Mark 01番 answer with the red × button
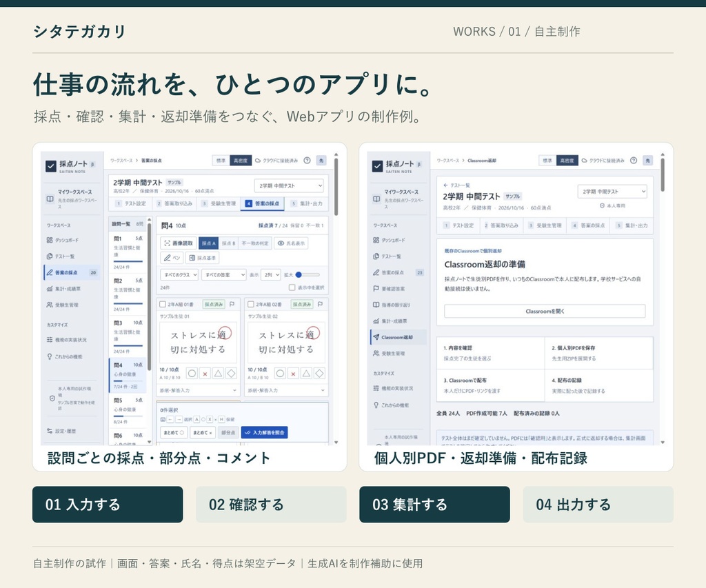706x588 pixels. (x=205, y=373)
